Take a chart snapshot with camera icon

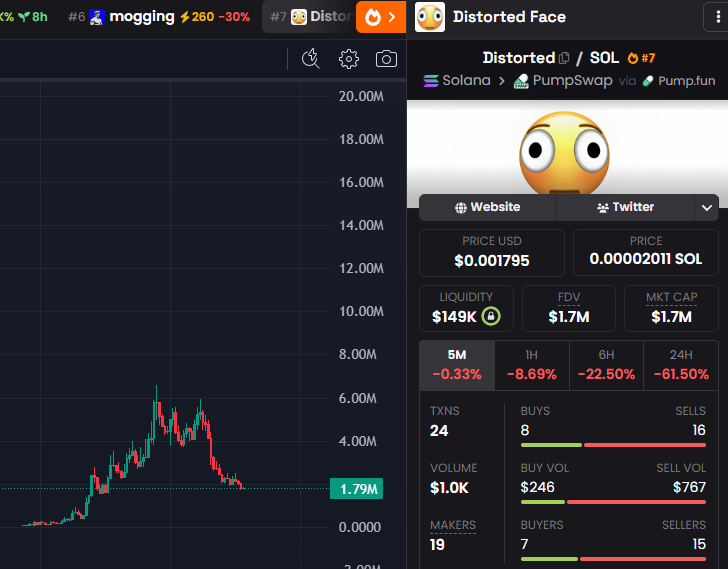(386, 59)
